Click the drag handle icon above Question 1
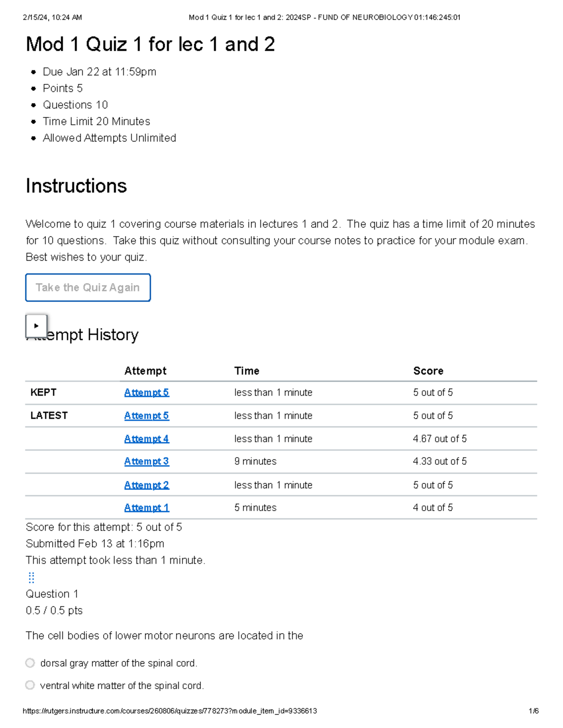The width and height of the screenshot is (563, 728). (x=31, y=577)
